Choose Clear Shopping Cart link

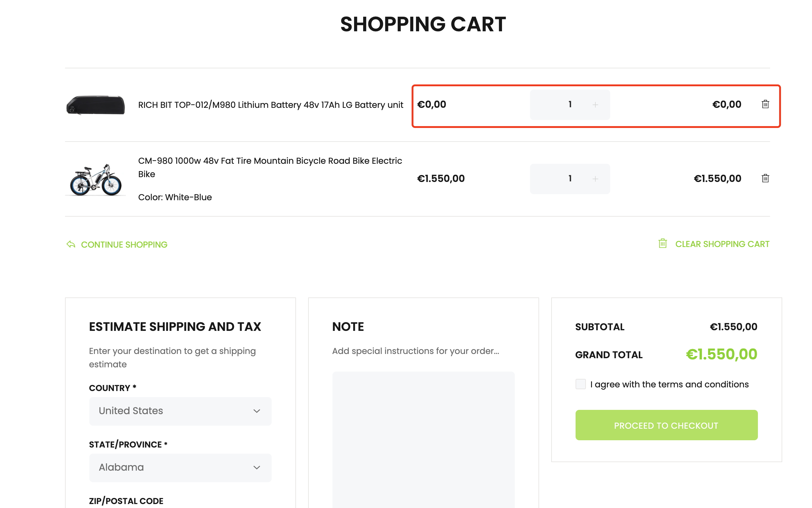click(722, 244)
